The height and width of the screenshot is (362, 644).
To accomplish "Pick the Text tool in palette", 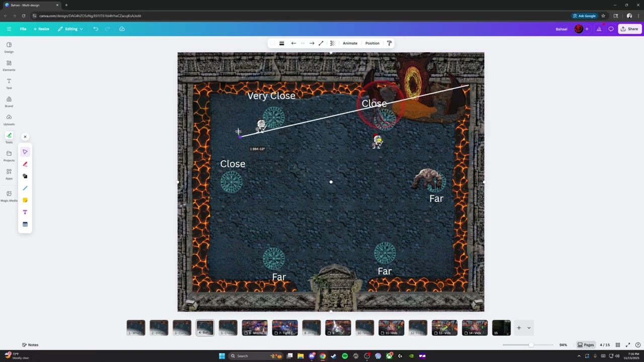I will pyautogui.click(x=25, y=212).
